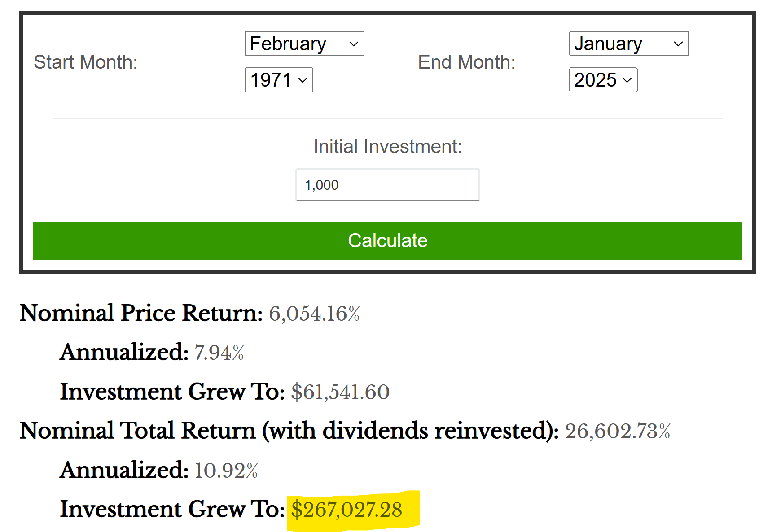772x532 pixels.
Task: Focus the Initial Investment input showing 1,000
Action: [x=388, y=185]
